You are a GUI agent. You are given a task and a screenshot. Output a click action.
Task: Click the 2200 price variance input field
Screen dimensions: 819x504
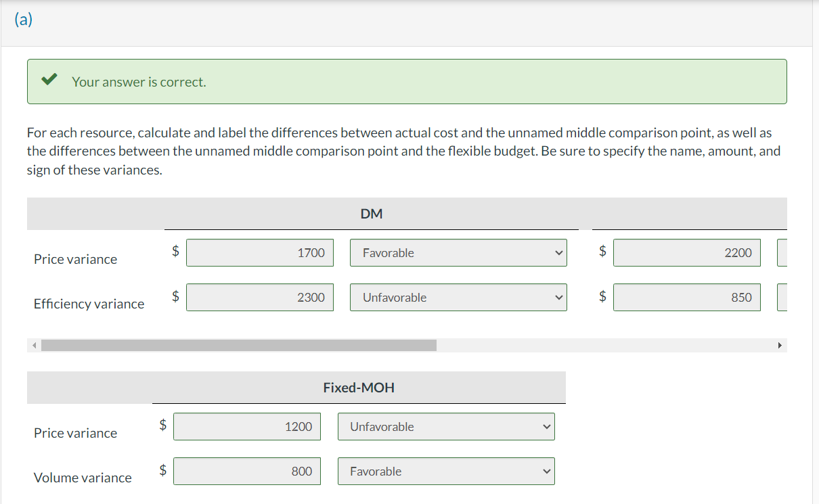(x=686, y=252)
